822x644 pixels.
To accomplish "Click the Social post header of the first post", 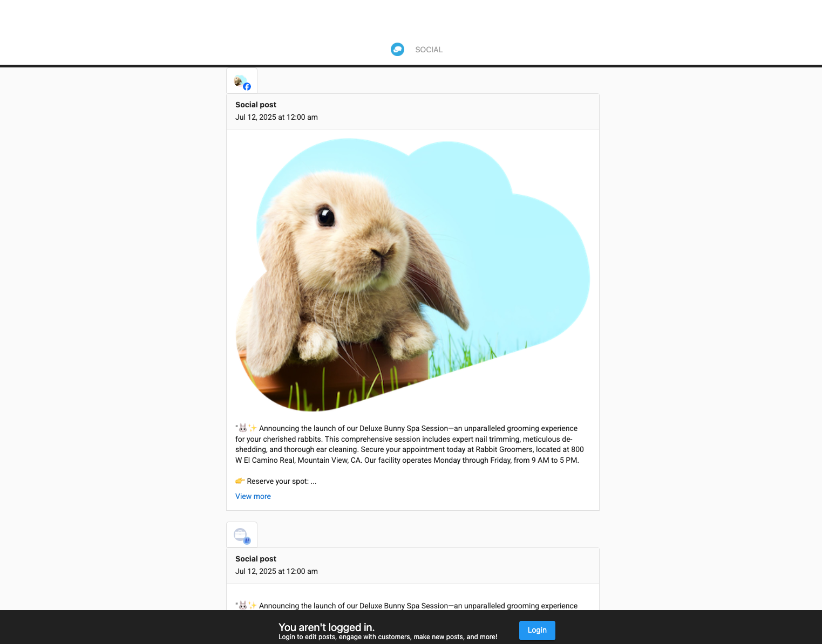I will pyautogui.click(x=256, y=105).
